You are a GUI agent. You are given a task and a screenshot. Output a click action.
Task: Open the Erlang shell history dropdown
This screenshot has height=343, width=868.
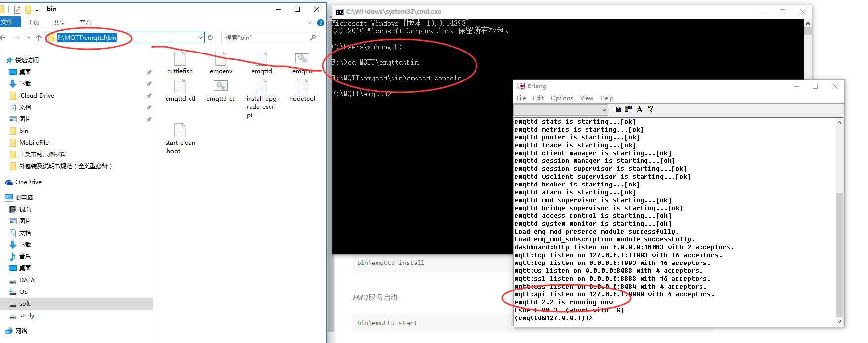pyautogui.click(x=604, y=109)
